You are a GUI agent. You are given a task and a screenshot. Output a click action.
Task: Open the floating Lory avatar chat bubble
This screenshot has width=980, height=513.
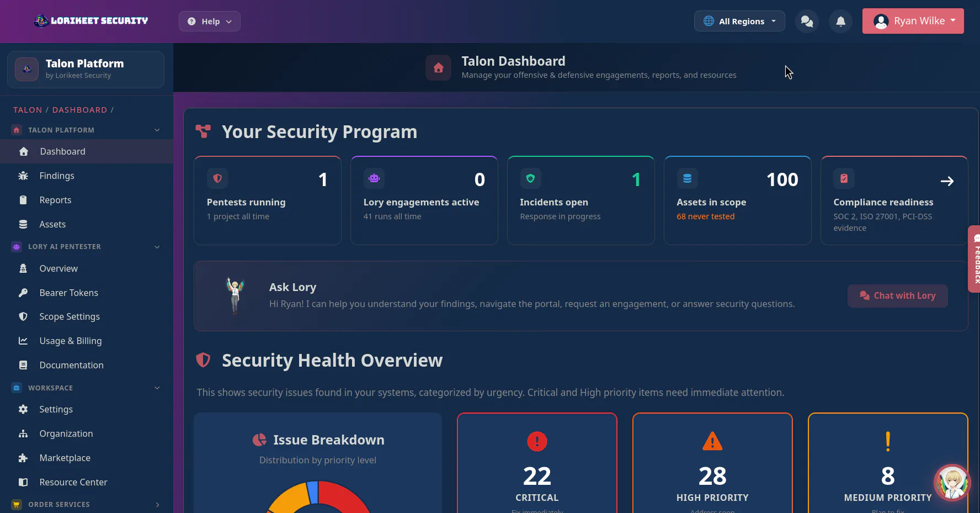point(952,482)
